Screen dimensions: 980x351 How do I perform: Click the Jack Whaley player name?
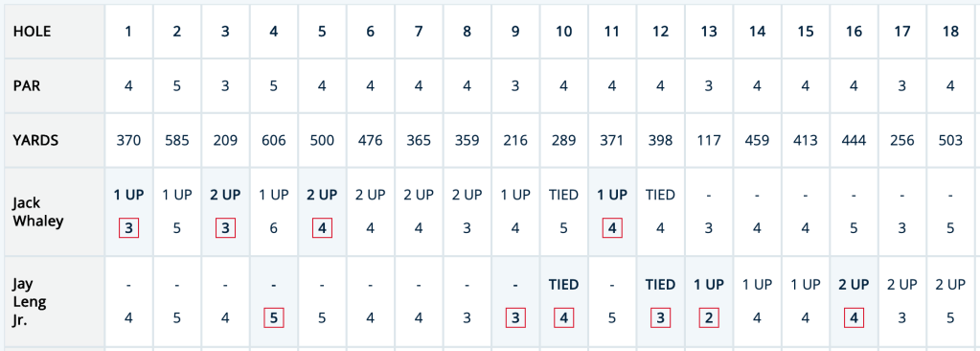(38, 213)
